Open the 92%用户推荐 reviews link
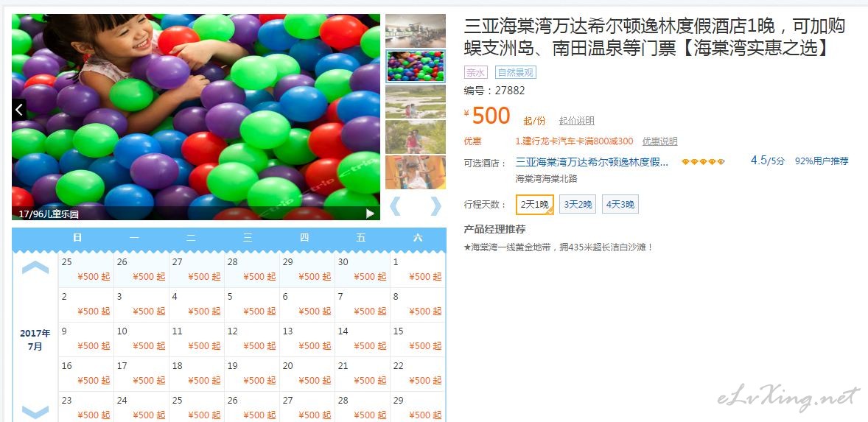Screen dimensions: 868x422 [822, 161]
